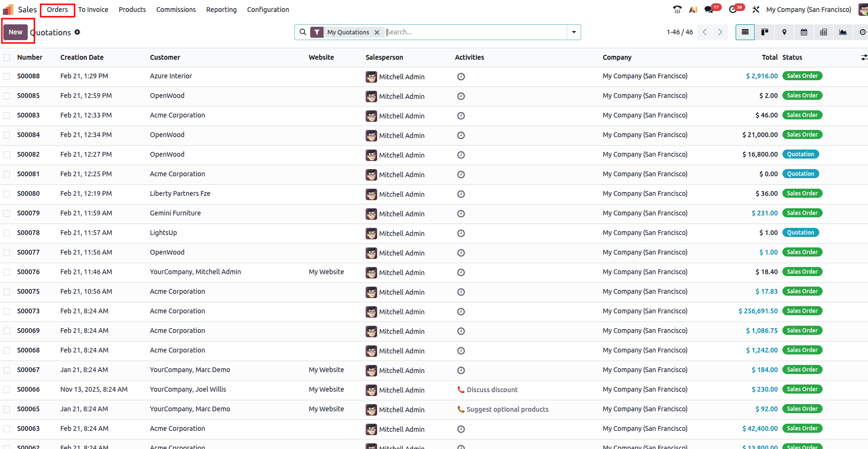Viewport: 868px width, 449px height.
Task: Sort by the Total column header
Action: click(x=770, y=57)
